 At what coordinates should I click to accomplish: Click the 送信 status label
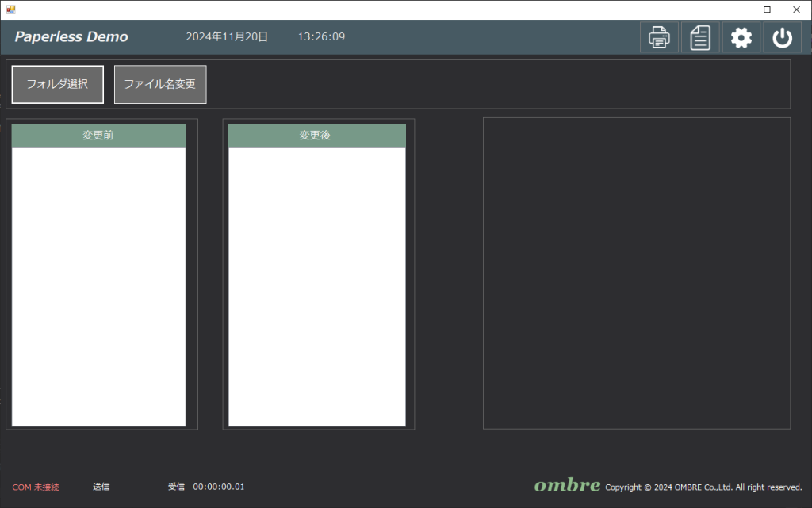[x=101, y=487]
